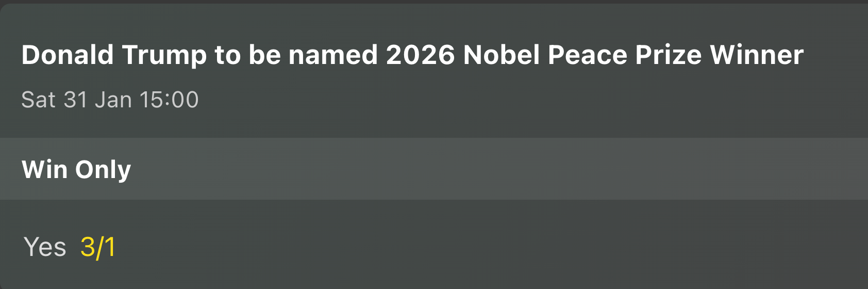Click the Sat 31 Jan 15:00 date
The image size is (868, 289).
coord(110,100)
